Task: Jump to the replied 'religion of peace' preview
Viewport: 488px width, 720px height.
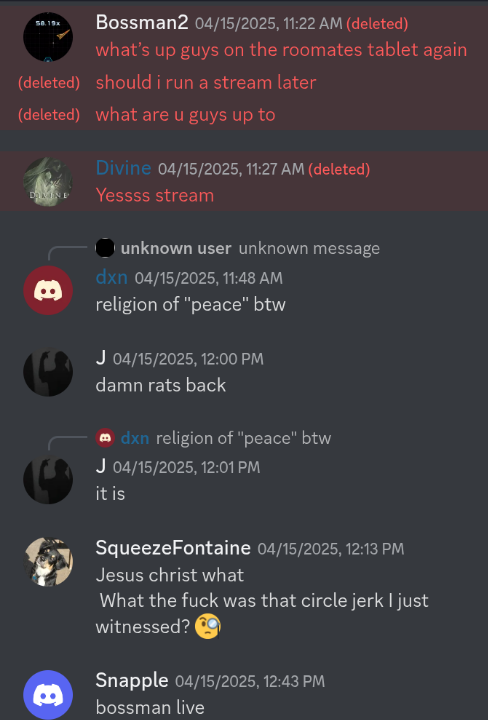Action: click(x=243, y=438)
